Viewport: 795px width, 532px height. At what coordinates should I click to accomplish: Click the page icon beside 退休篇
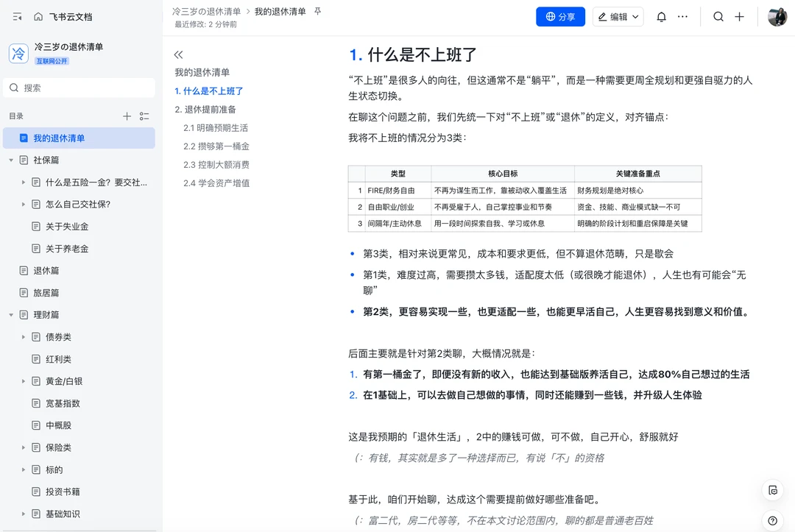(x=24, y=271)
